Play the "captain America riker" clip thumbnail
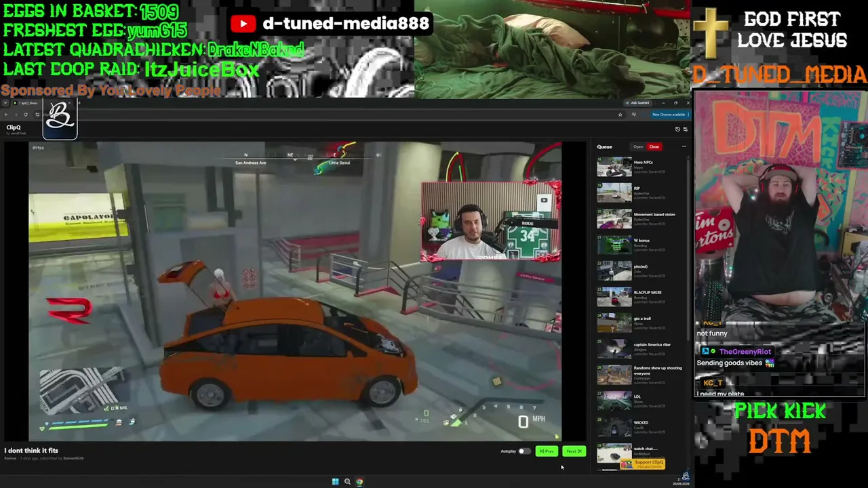Image resolution: width=868 pixels, height=488 pixels. [614, 349]
